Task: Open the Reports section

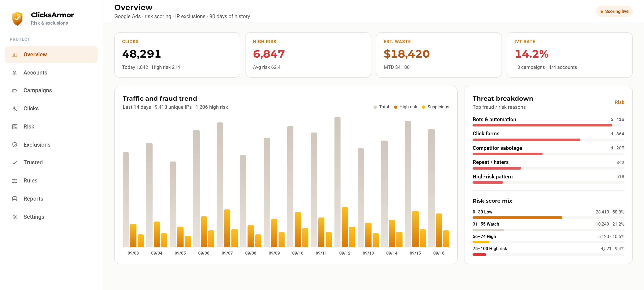Action: pyautogui.click(x=51, y=199)
